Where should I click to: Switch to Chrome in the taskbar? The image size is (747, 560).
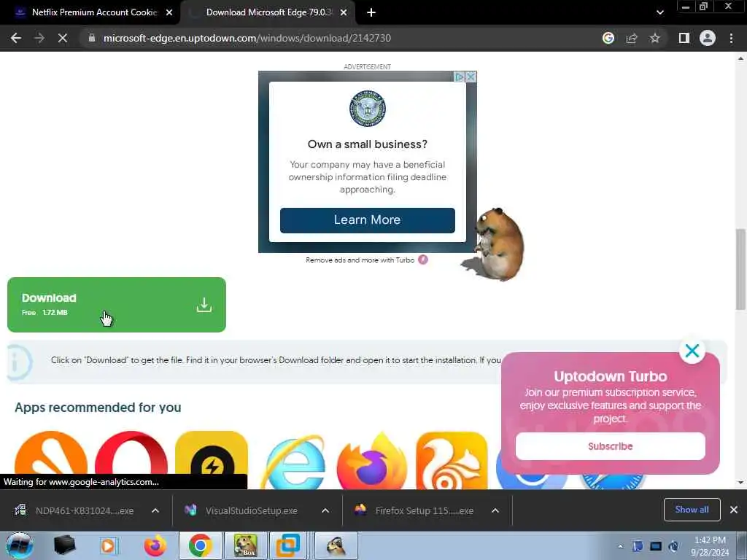200,545
